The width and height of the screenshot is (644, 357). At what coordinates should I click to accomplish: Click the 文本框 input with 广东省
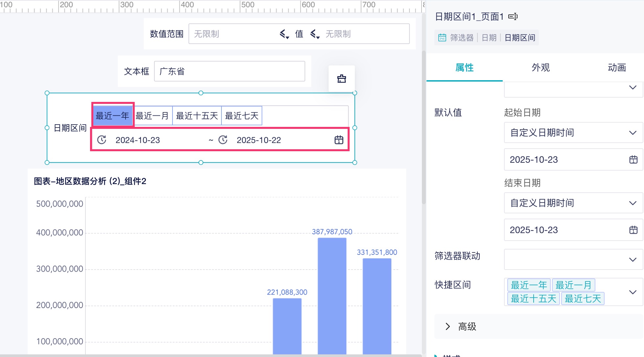229,71
